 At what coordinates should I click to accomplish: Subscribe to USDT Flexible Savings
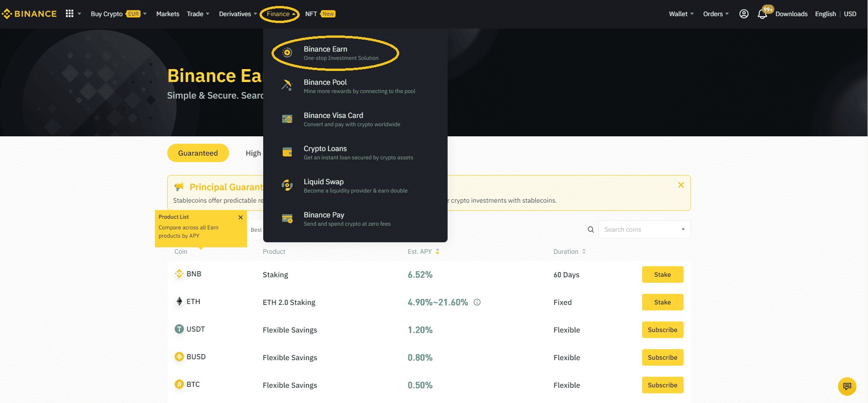coord(662,330)
